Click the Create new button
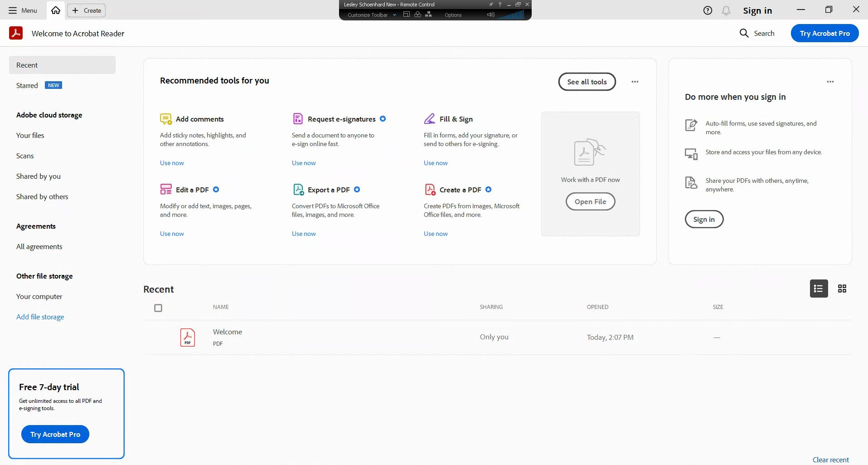This screenshot has width=868, height=465. point(87,10)
